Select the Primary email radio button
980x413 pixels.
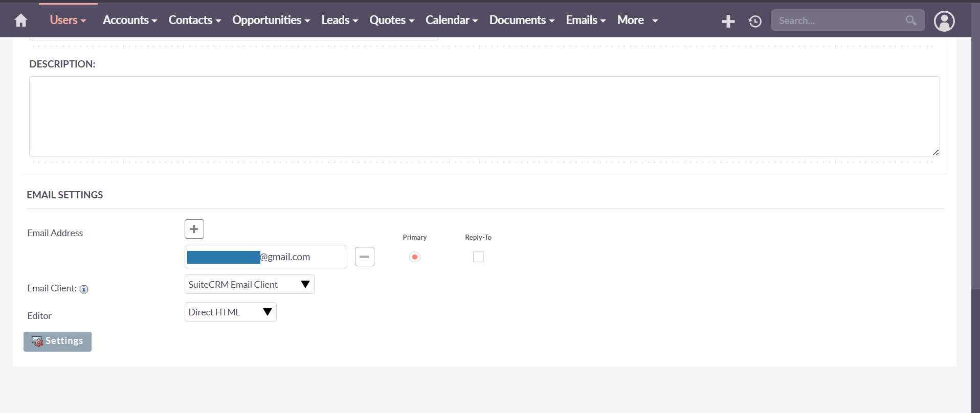414,257
